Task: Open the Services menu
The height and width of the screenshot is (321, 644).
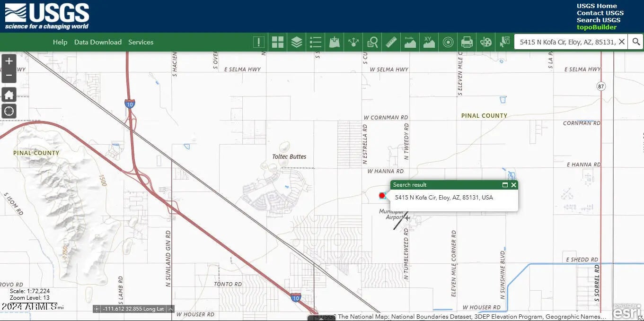Action: [x=141, y=42]
